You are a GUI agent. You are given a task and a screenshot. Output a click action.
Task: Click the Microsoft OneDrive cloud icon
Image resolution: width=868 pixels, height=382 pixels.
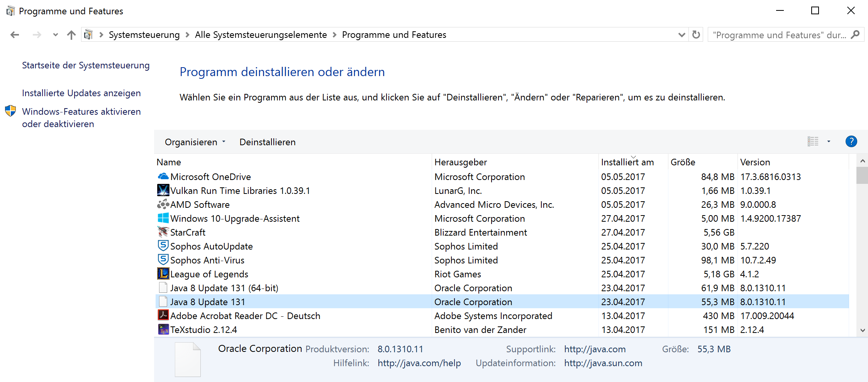coord(163,177)
